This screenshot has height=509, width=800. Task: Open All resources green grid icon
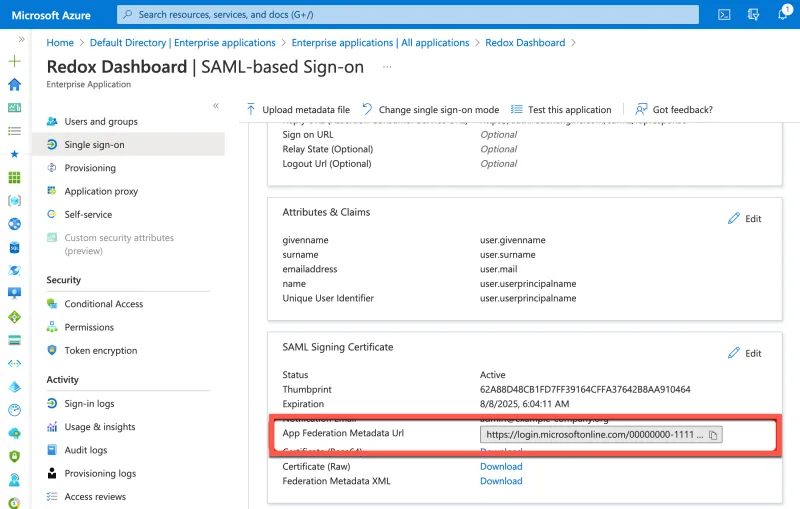click(x=15, y=177)
